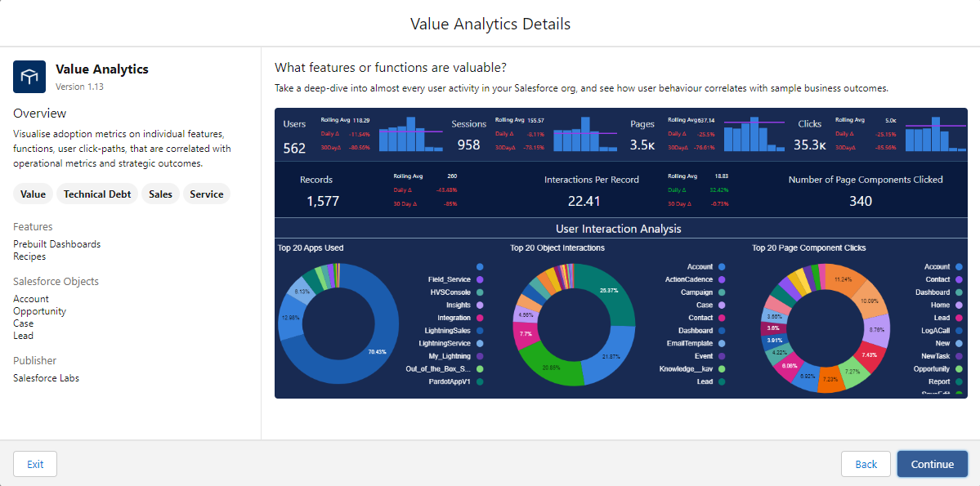Click the Back button
Image resolution: width=980 pixels, height=486 pixels.
click(866, 464)
